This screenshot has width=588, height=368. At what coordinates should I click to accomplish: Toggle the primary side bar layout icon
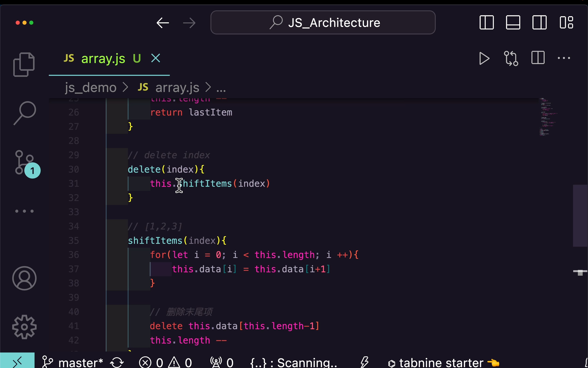(x=486, y=22)
